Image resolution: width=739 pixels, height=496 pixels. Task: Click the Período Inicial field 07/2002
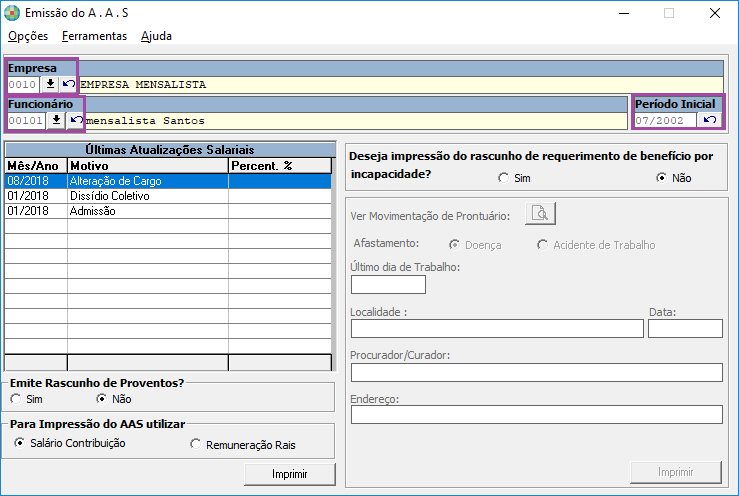tap(665, 120)
